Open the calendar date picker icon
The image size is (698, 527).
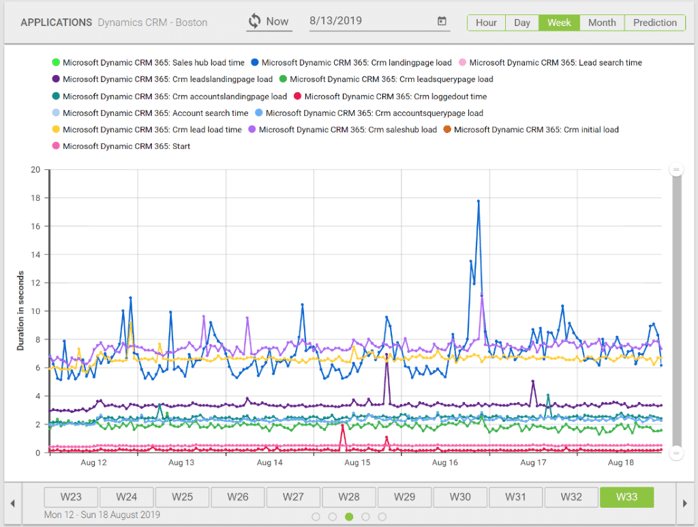442,21
